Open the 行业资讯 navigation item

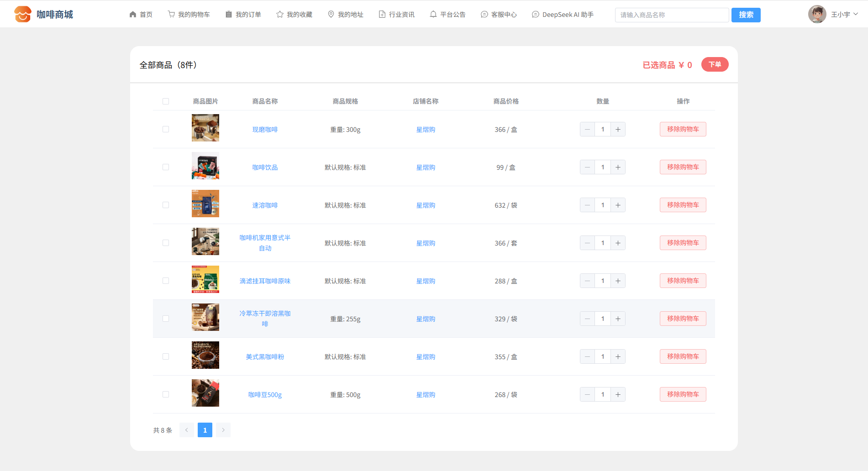pyautogui.click(x=397, y=15)
